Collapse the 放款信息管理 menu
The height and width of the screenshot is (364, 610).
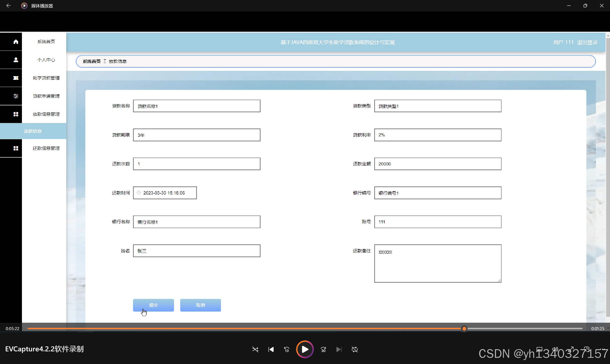[46, 114]
